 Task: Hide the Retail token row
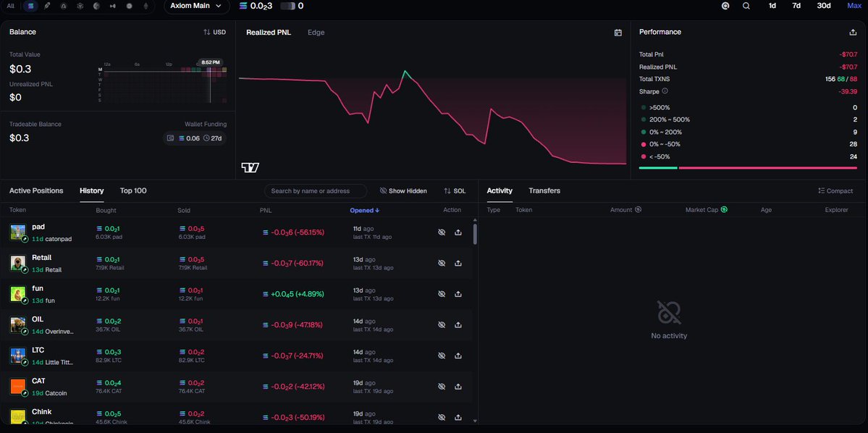pos(442,263)
